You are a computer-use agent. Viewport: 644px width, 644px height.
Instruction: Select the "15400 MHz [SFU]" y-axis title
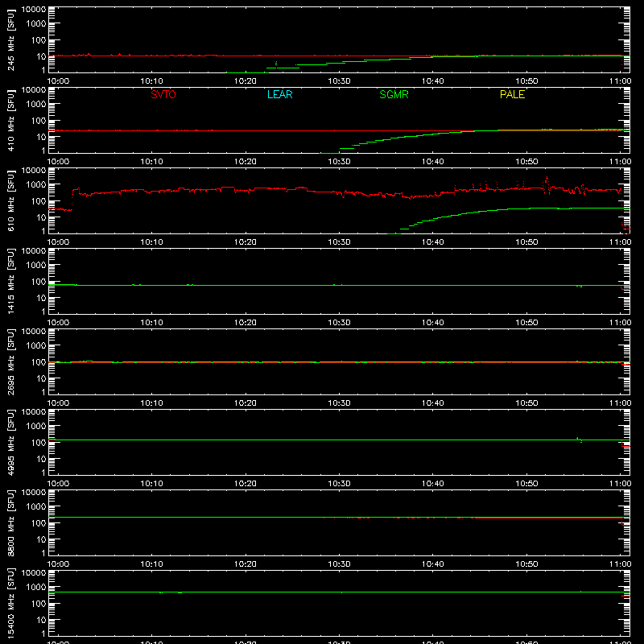(x=11, y=603)
